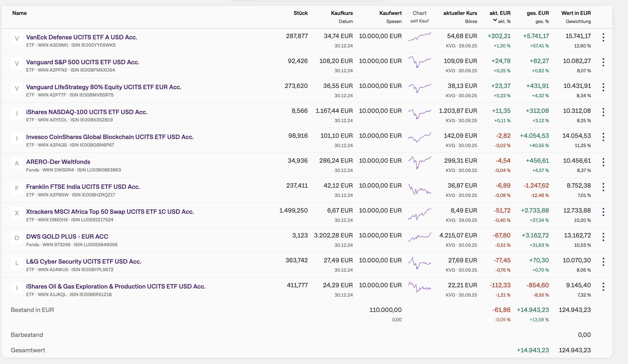Click the V avatar icon beside VanEck Defense
Image resolution: width=628 pixels, height=364 pixels.
[x=17, y=39]
